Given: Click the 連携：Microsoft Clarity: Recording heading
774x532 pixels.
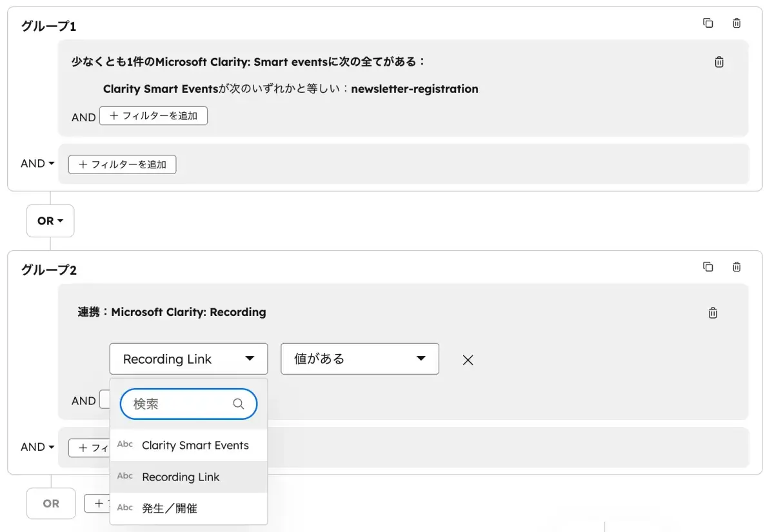Looking at the screenshot, I should coord(172,312).
